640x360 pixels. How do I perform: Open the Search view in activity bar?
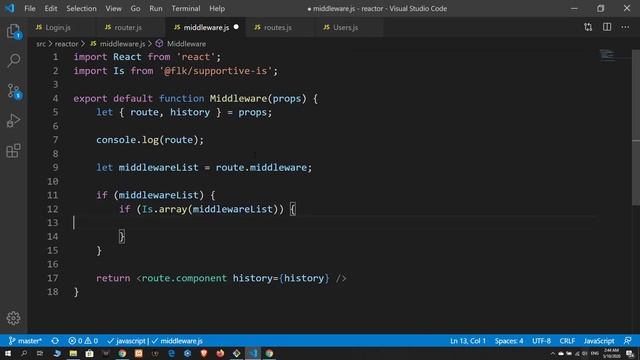(x=13, y=61)
